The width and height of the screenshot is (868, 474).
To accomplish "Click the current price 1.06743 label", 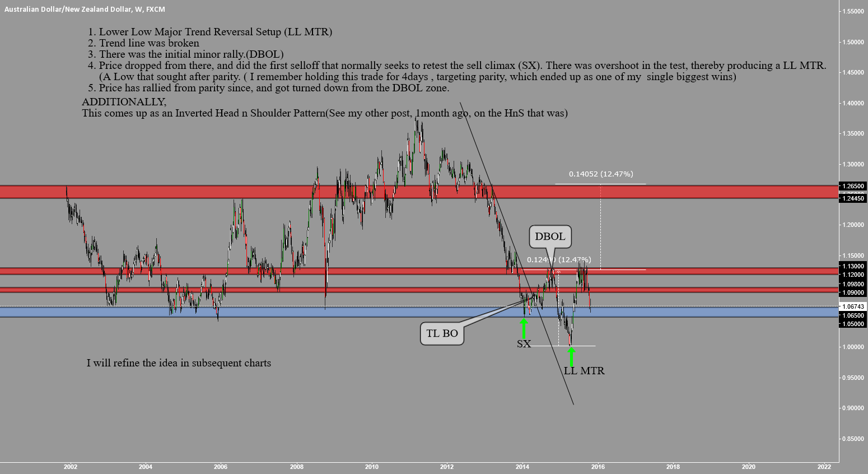I will [853, 306].
